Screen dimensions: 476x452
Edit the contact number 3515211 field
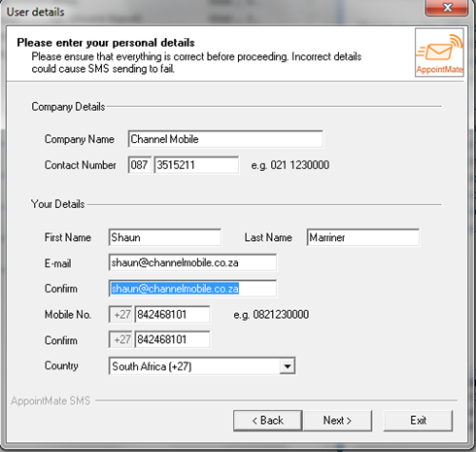point(196,165)
